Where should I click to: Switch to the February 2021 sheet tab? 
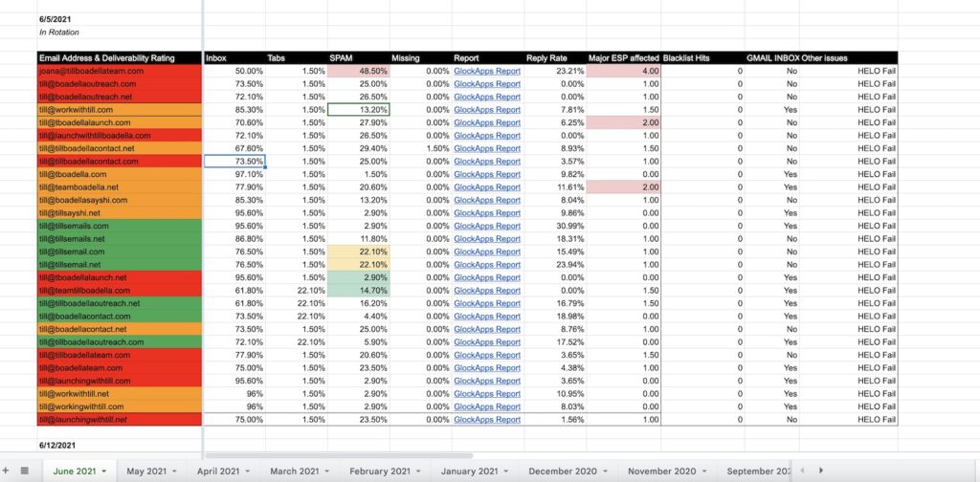pyautogui.click(x=380, y=471)
